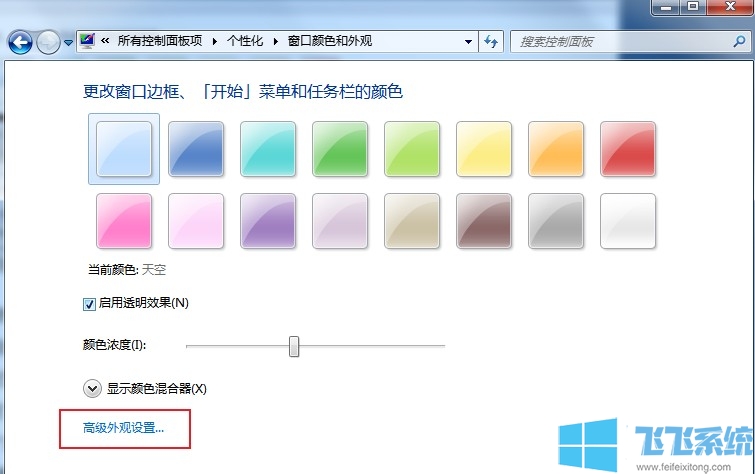Pick the orange Pumpkin color swatch
This screenshot has width=755, height=474.
(556, 149)
